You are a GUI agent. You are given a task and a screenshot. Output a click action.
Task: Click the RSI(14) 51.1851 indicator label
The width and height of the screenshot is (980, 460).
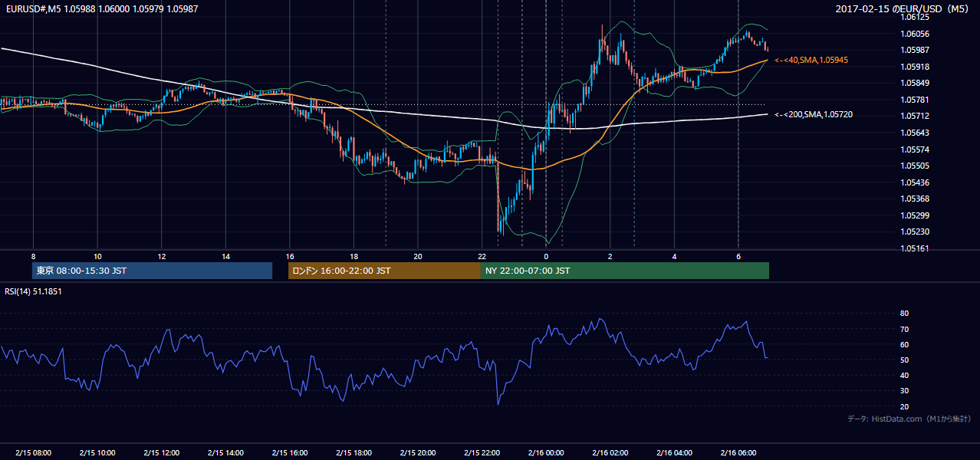point(33,291)
